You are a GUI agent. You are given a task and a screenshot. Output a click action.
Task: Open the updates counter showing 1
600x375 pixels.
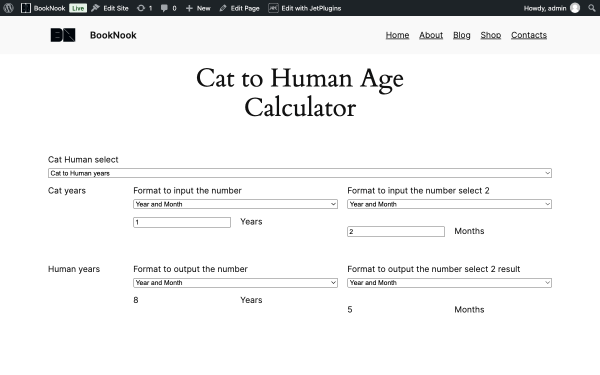[145, 8]
